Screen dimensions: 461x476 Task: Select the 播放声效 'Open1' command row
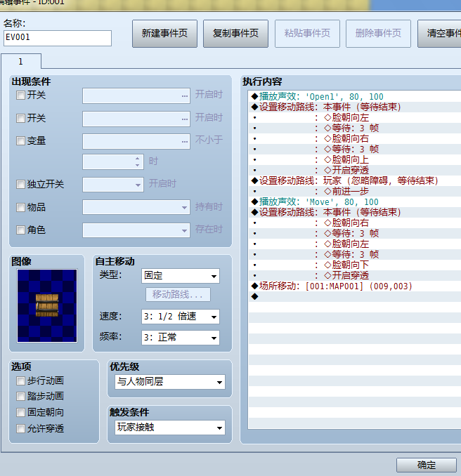[x=355, y=97]
